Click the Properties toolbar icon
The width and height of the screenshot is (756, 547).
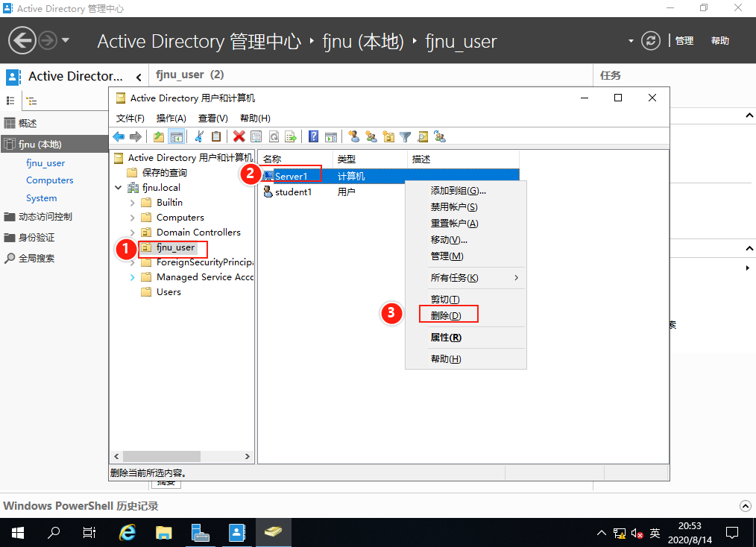pos(256,137)
